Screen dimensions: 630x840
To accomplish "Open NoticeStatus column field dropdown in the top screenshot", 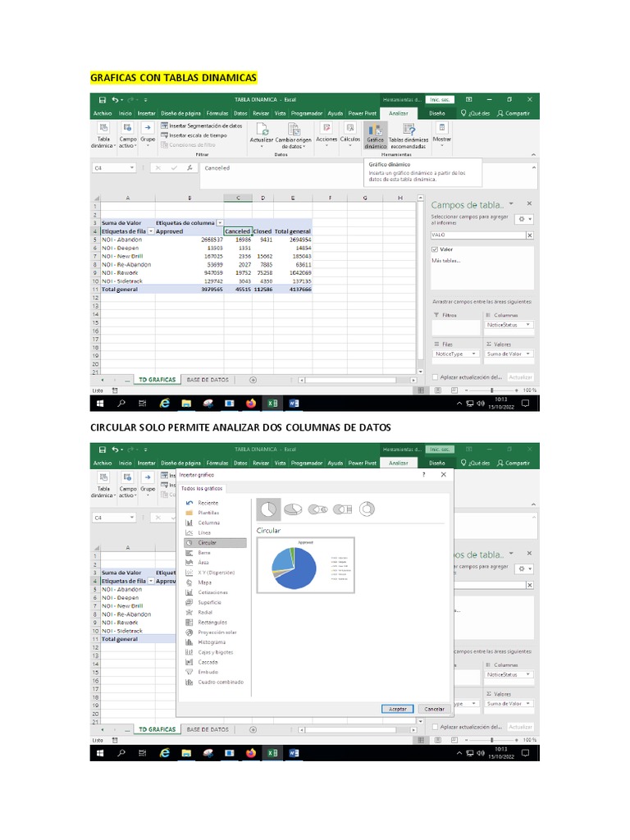I will (x=527, y=325).
